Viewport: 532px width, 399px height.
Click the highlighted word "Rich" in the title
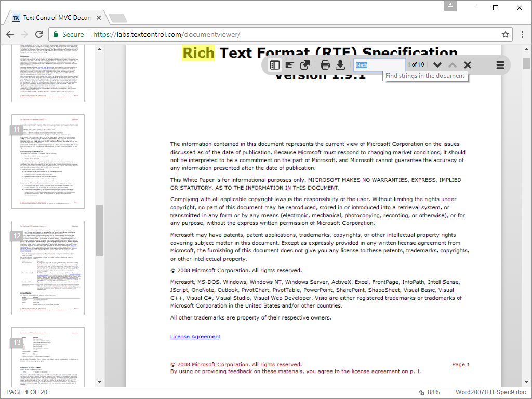(198, 53)
